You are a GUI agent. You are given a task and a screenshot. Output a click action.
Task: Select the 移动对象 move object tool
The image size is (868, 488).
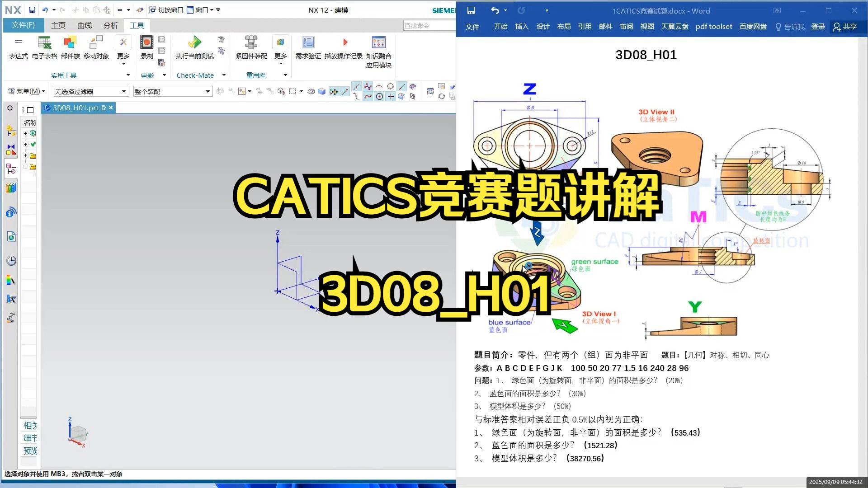[x=96, y=47]
